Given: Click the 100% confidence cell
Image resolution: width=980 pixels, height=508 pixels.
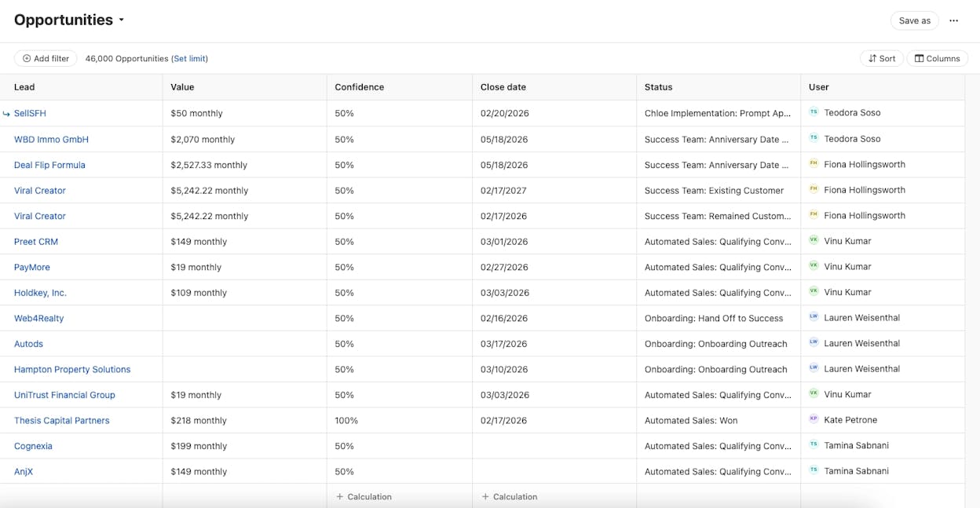Looking at the screenshot, I should pos(399,420).
